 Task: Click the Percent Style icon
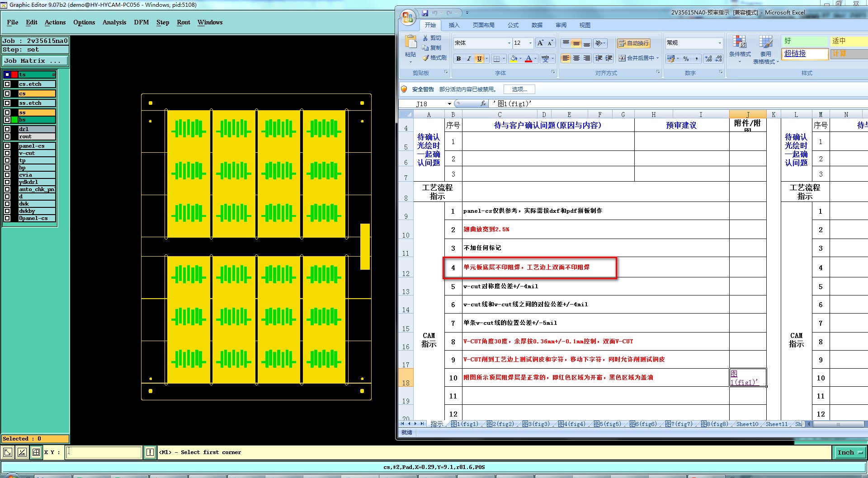[686, 59]
